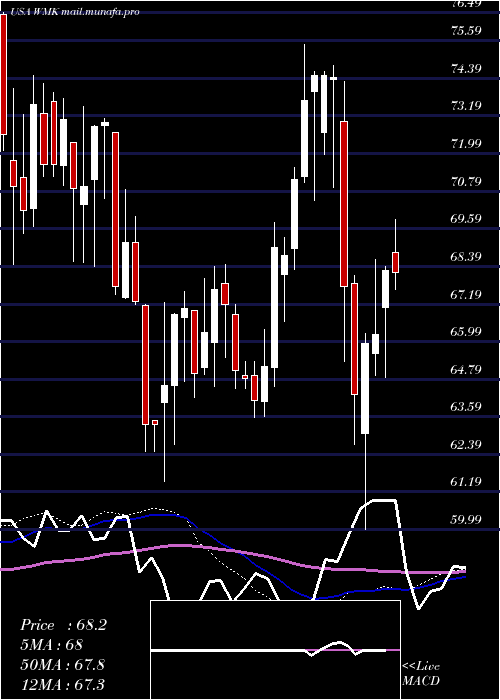Image resolution: width=500 pixels, height=700 pixels.
Task: Click the tall red candle at the chart's left edge
Action: tap(4, 75)
